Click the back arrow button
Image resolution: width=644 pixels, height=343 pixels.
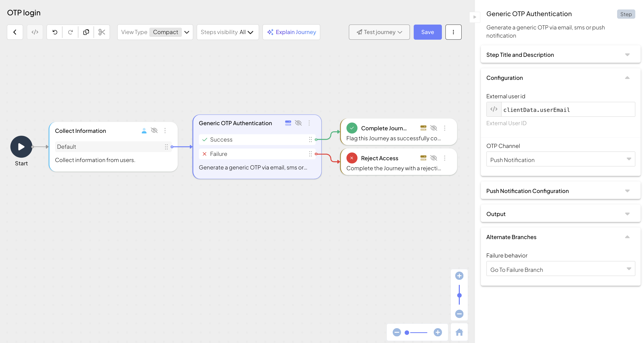(15, 32)
